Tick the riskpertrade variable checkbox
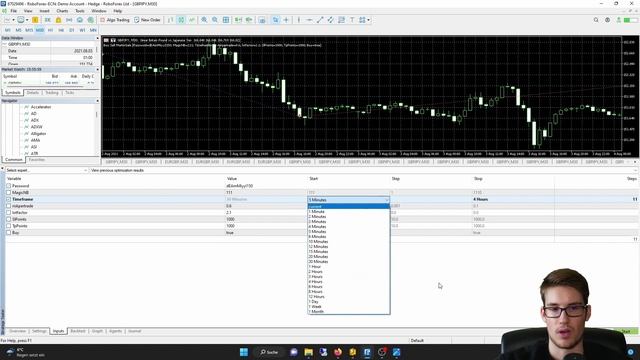 point(9,206)
